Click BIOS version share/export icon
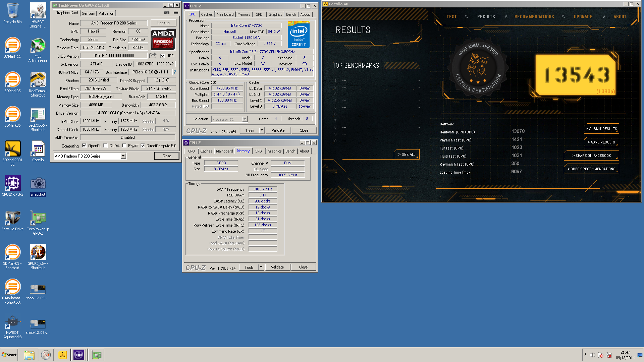This screenshot has width=644, height=362. click(x=153, y=56)
